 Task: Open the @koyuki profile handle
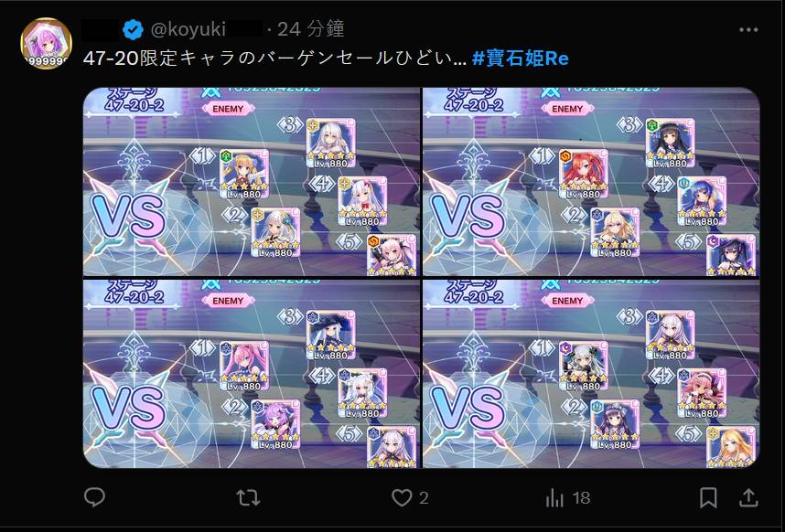click(188, 29)
